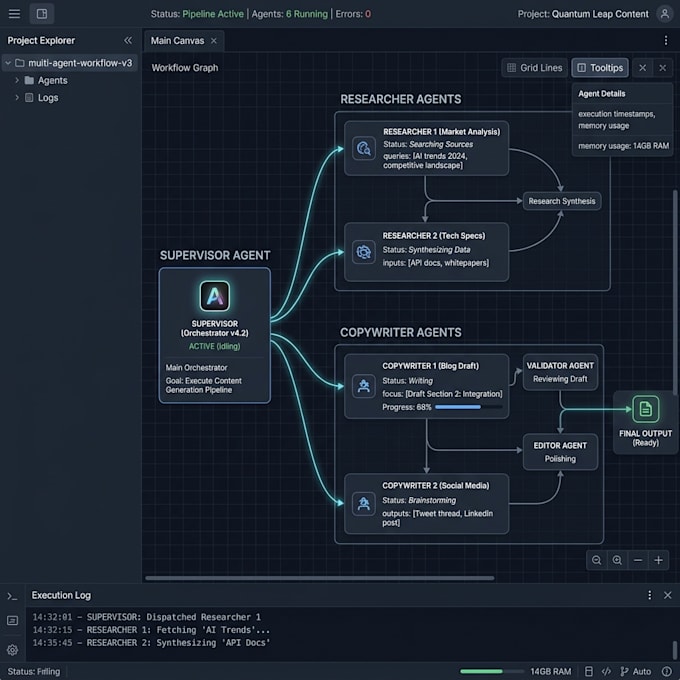The image size is (680, 680).
Task: Click the status bar code brackets icon
Action: (606, 671)
